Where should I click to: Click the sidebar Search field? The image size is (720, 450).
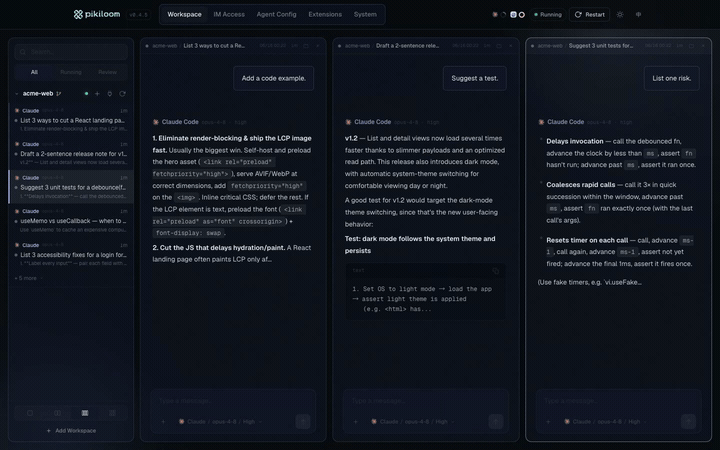pyautogui.click(x=71, y=52)
